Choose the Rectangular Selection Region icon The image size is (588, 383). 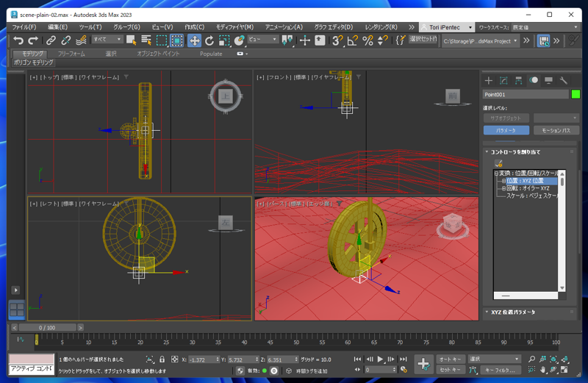click(162, 40)
